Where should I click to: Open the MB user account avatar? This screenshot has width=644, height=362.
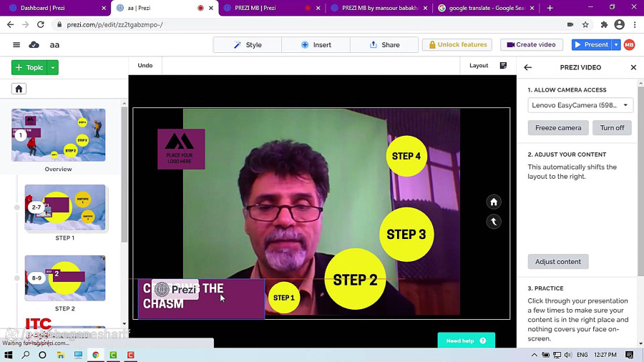click(x=629, y=45)
